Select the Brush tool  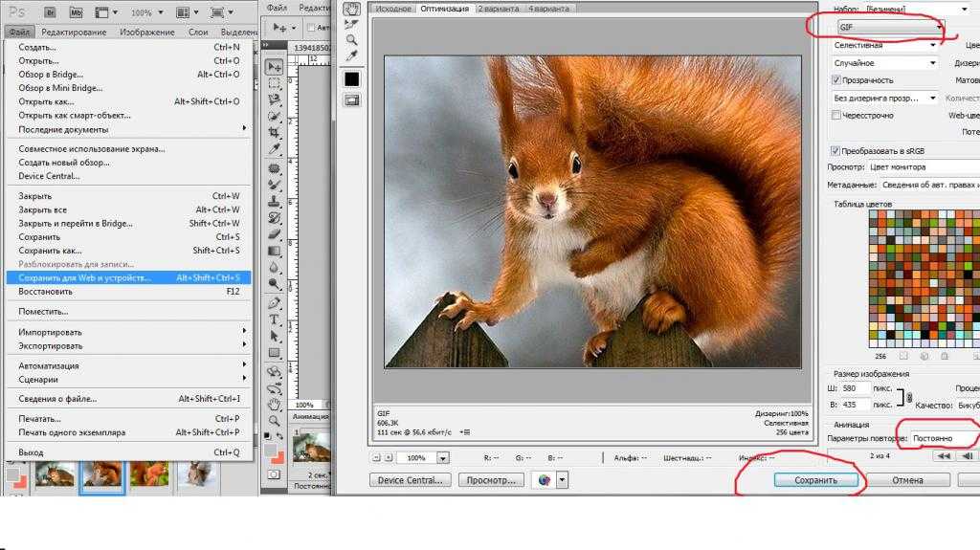275,185
